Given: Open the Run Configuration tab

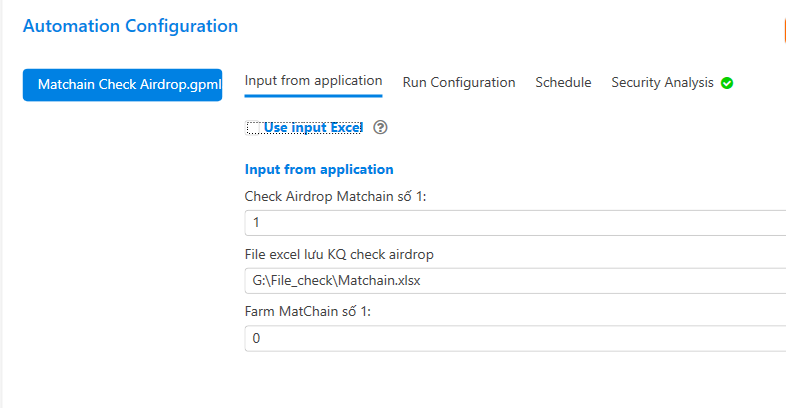Looking at the screenshot, I should pos(459,83).
